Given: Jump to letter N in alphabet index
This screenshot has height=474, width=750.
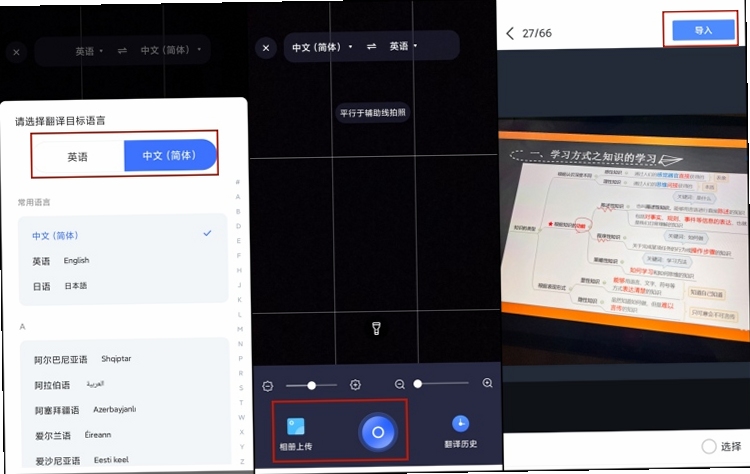Looking at the screenshot, I should pyautogui.click(x=241, y=343).
